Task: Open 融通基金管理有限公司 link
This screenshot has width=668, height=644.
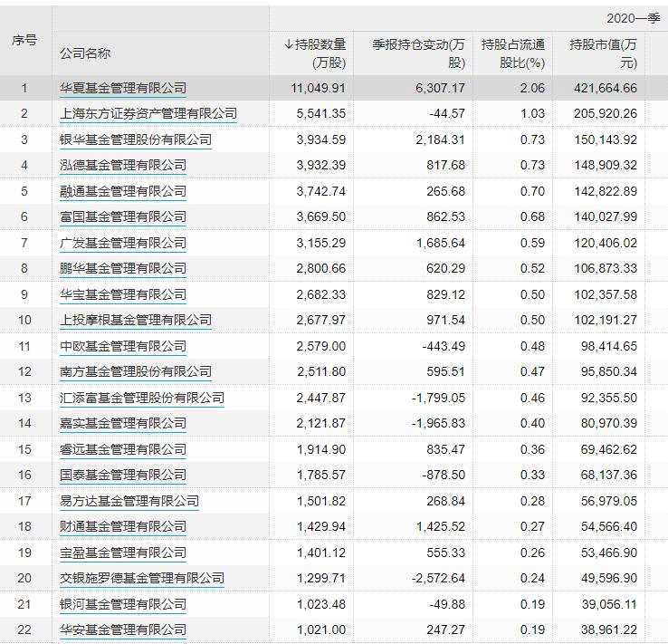Action: 123,191
